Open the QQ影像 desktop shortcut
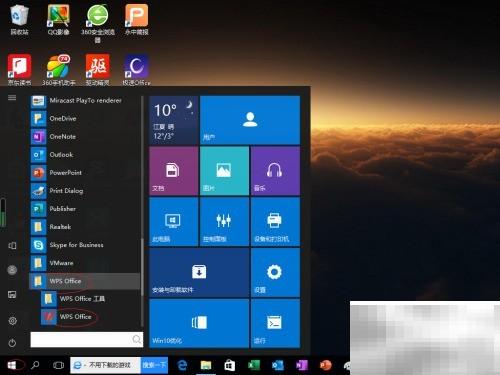This screenshot has width=500, height=375. point(58,19)
